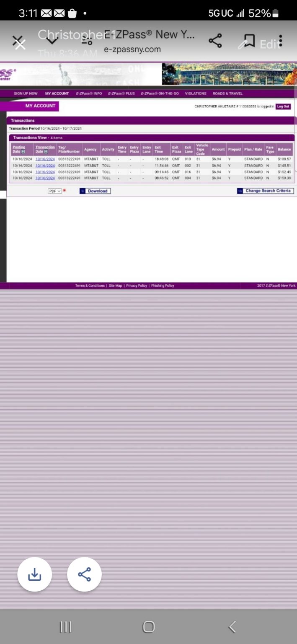Screen dimensions: 297x644
Task: Tap Android back button
Action: [232, 627]
